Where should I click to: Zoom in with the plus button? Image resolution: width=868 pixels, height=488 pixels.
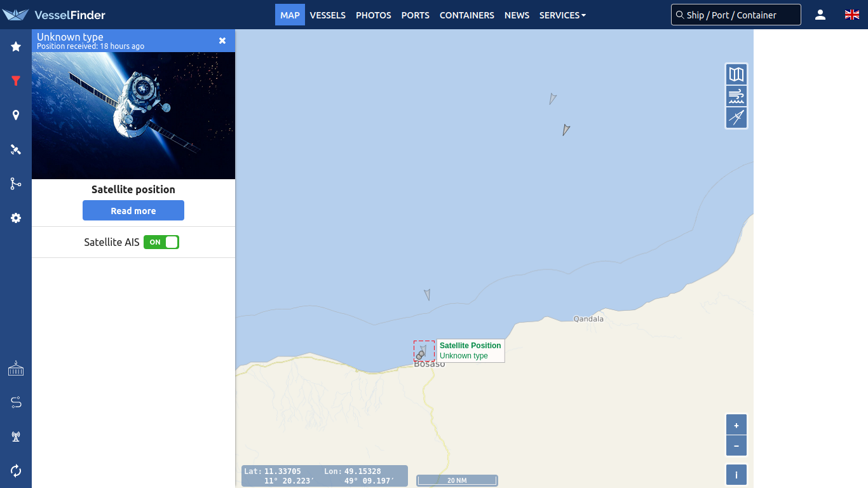coord(736,425)
